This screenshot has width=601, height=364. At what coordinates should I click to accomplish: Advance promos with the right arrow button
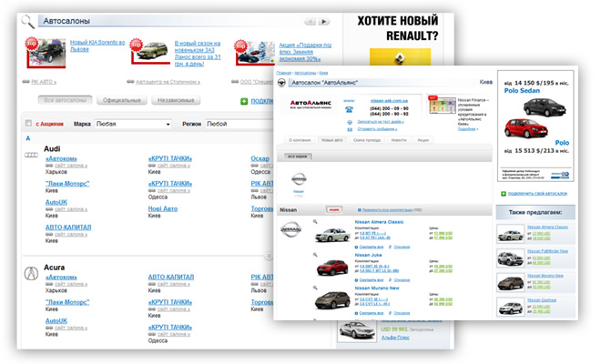(x=324, y=22)
